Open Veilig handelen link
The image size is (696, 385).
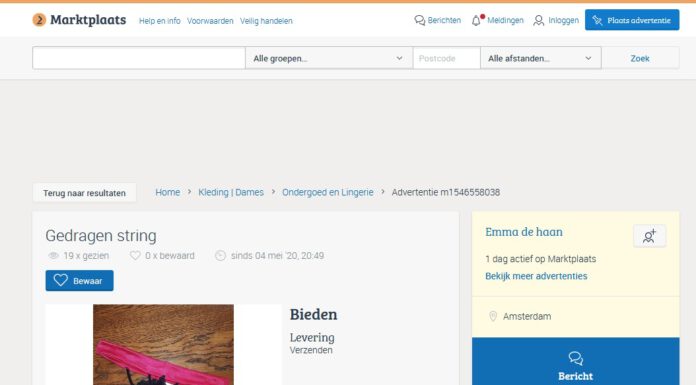click(266, 21)
